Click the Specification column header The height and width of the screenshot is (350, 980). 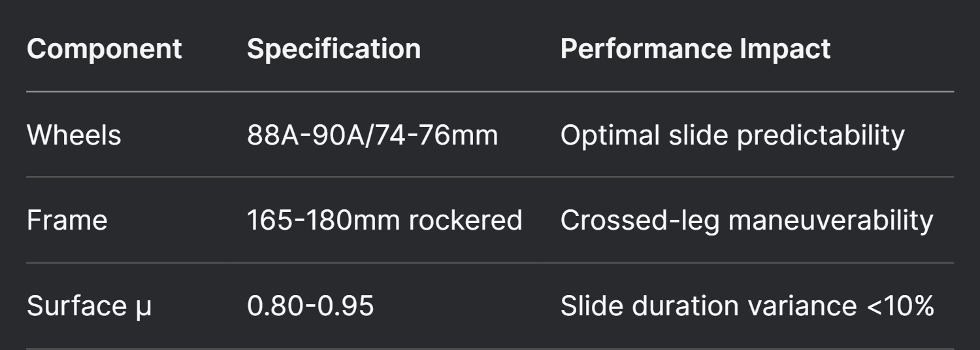pyautogui.click(x=334, y=50)
